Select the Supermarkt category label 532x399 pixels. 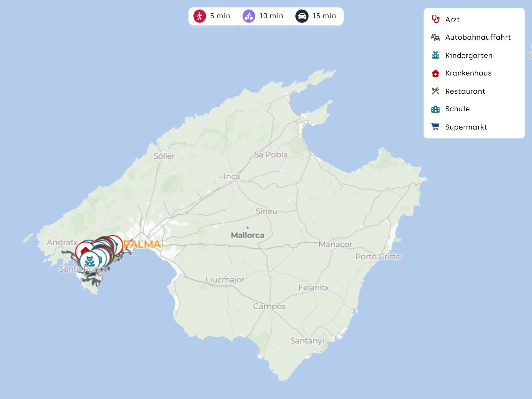click(466, 127)
